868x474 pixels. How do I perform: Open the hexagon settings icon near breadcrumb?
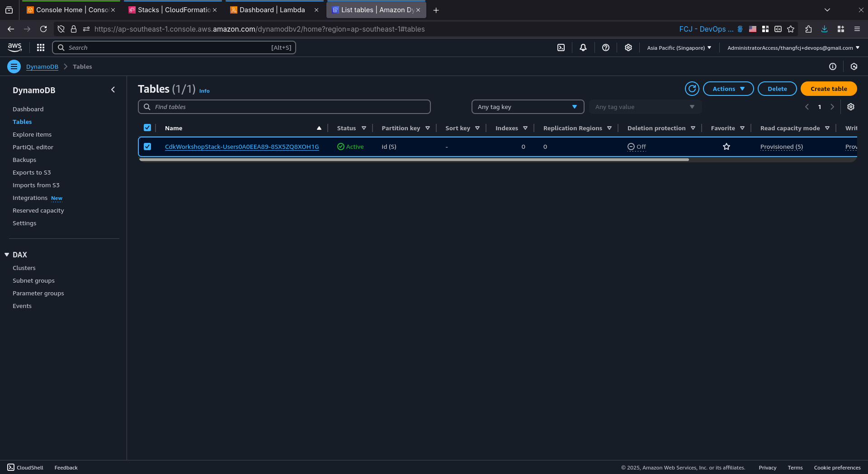coord(854,66)
